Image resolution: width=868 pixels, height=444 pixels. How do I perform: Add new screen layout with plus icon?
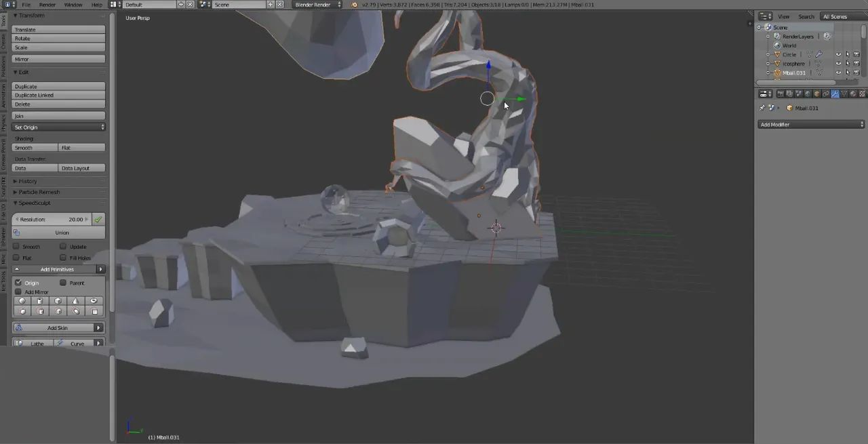coord(181,4)
